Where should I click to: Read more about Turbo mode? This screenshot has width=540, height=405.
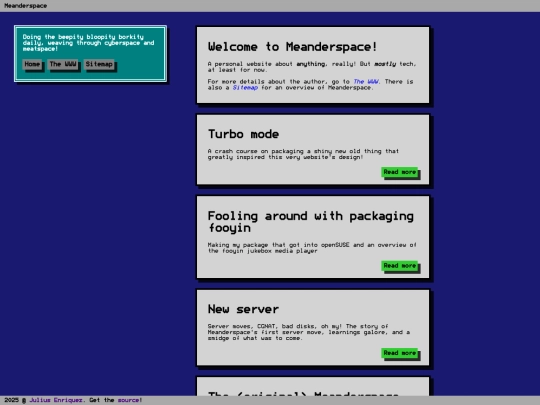point(400,172)
